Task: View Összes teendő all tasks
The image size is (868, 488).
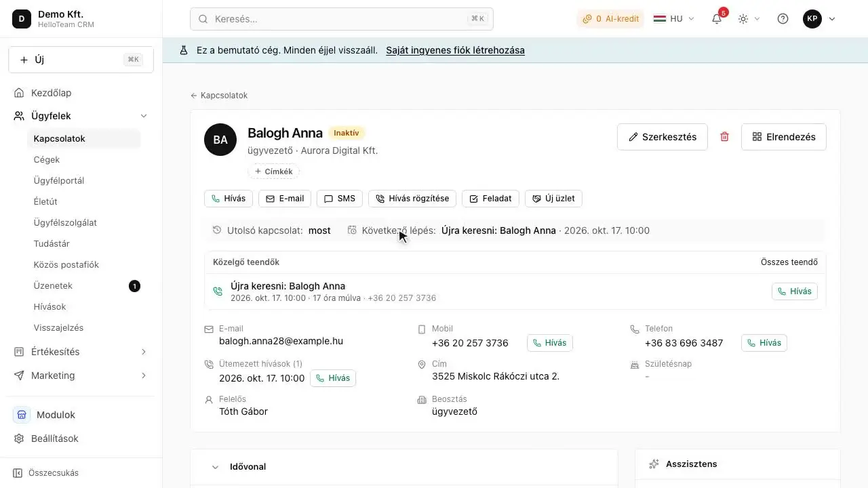Action: click(789, 262)
